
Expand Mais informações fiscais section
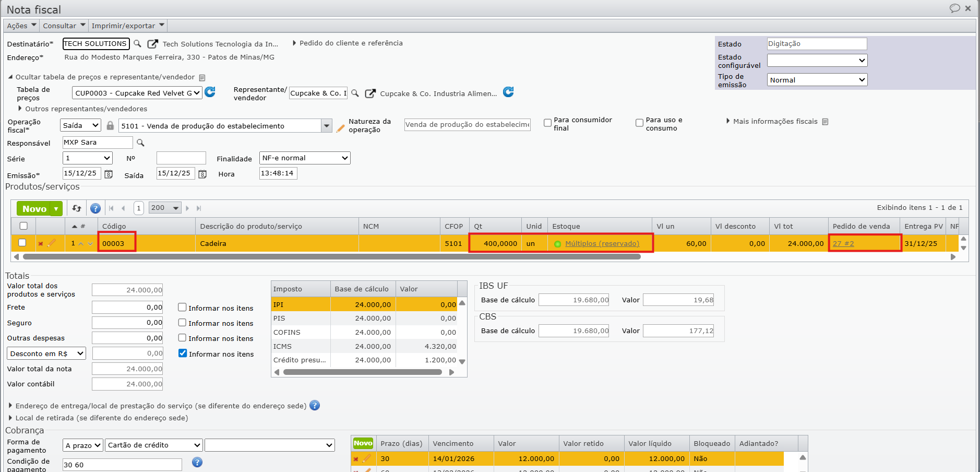775,122
